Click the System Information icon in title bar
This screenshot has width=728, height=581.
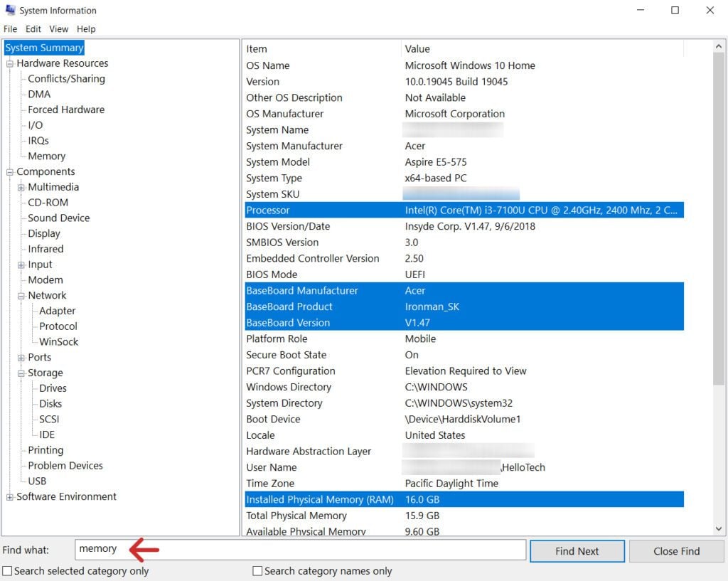9,10
